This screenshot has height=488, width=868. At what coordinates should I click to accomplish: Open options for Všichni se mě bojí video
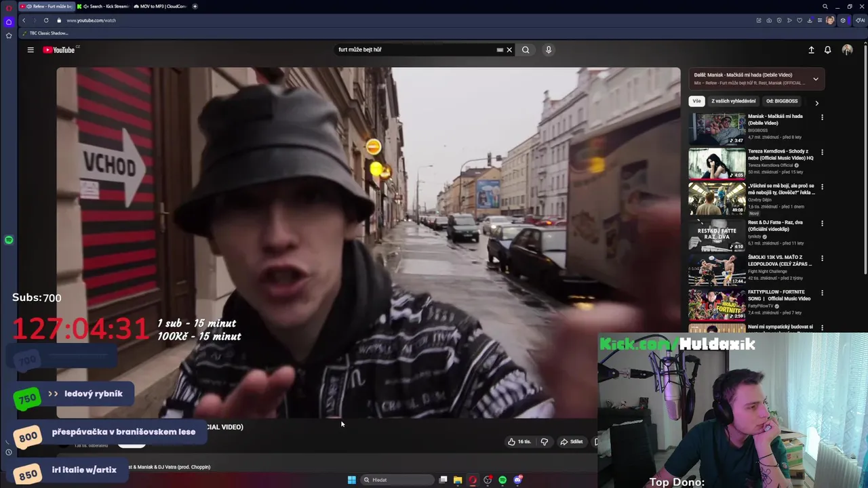(x=822, y=188)
